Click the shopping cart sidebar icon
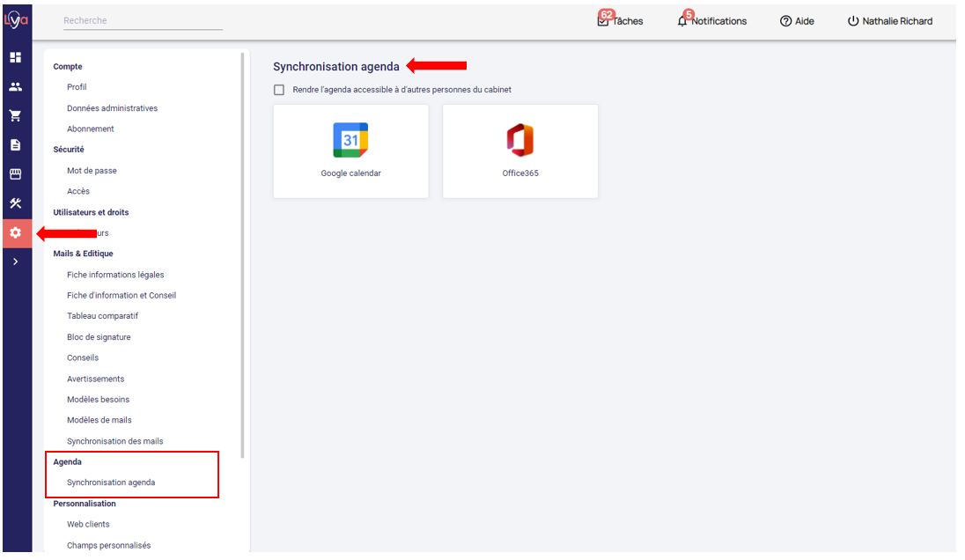Image resolution: width=965 pixels, height=560 pixels. point(15,115)
